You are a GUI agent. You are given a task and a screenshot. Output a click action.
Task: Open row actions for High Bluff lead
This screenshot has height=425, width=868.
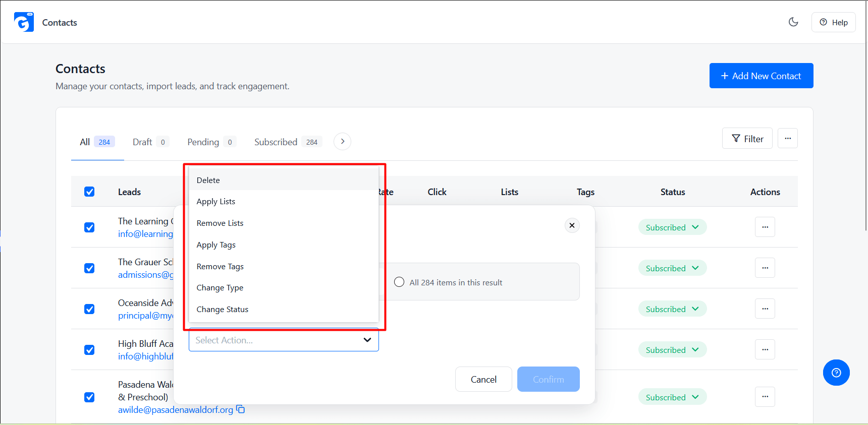point(765,349)
